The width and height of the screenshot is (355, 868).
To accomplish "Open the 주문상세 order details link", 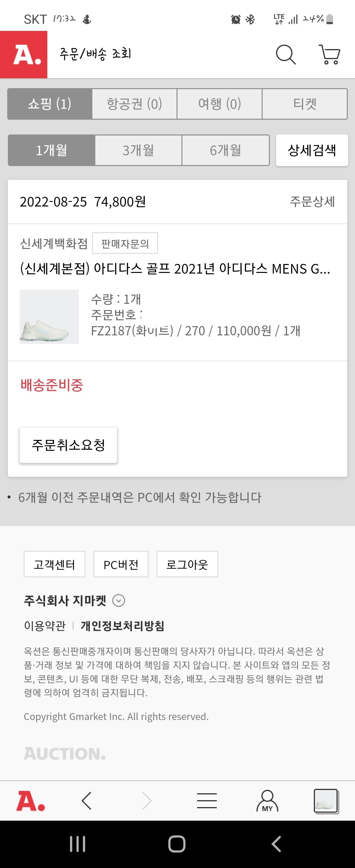I will coord(312,202).
